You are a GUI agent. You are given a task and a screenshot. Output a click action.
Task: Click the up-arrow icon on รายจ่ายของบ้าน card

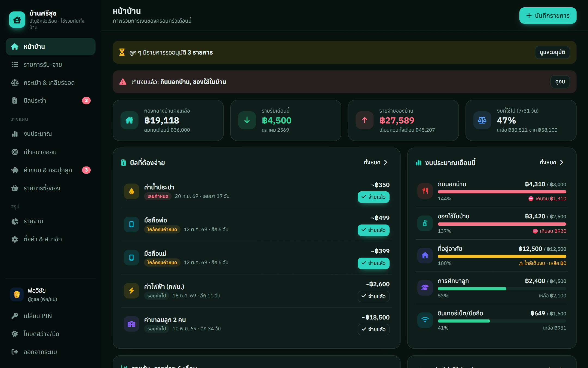(365, 120)
